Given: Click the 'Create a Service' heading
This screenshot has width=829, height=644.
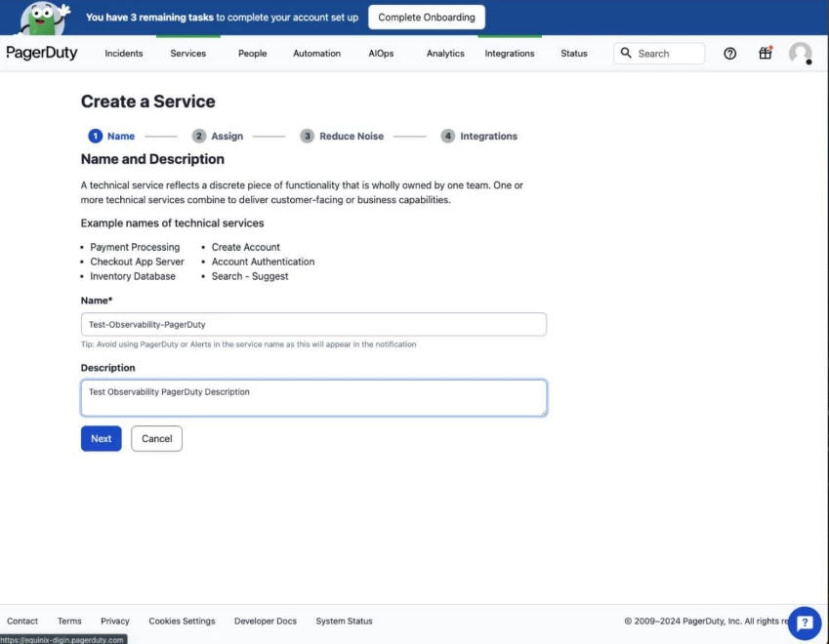Looking at the screenshot, I should click(x=148, y=101).
